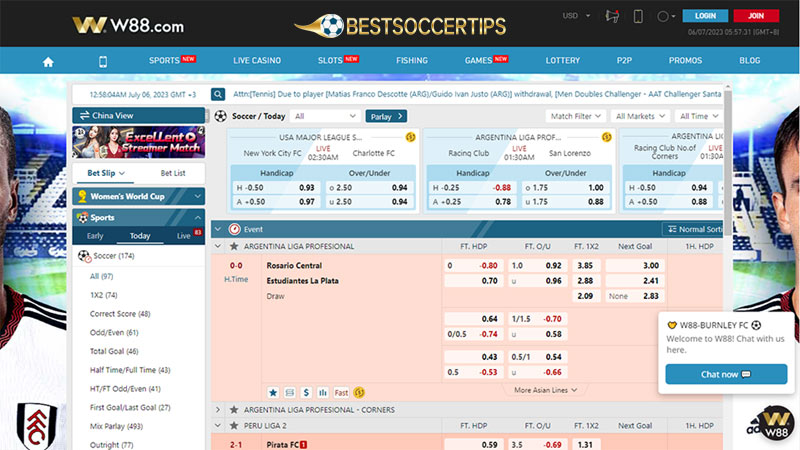This screenshot has height=450, width=800.
Task: Collapse Argentina Liga Profesional league
Action: pos(218,246)
